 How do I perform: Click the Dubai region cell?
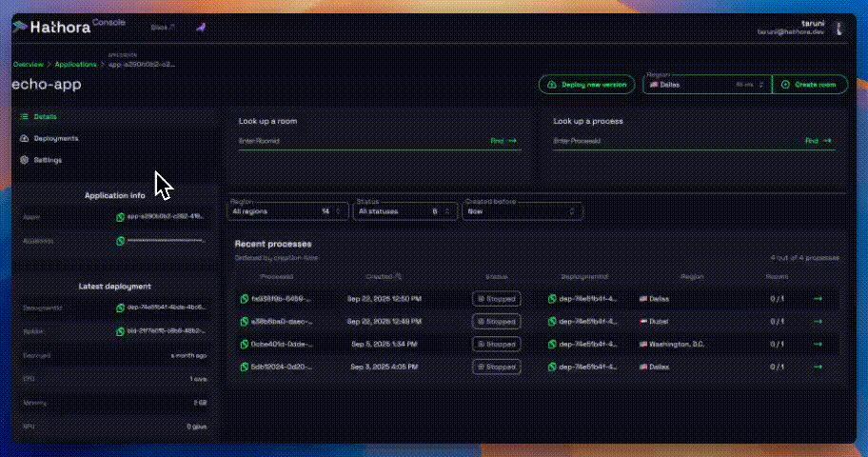[x=654, y=322]
